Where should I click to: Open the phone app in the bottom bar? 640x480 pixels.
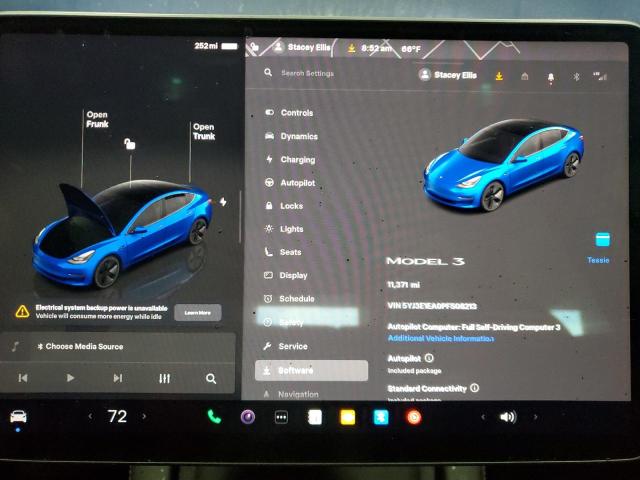point(214,417)
